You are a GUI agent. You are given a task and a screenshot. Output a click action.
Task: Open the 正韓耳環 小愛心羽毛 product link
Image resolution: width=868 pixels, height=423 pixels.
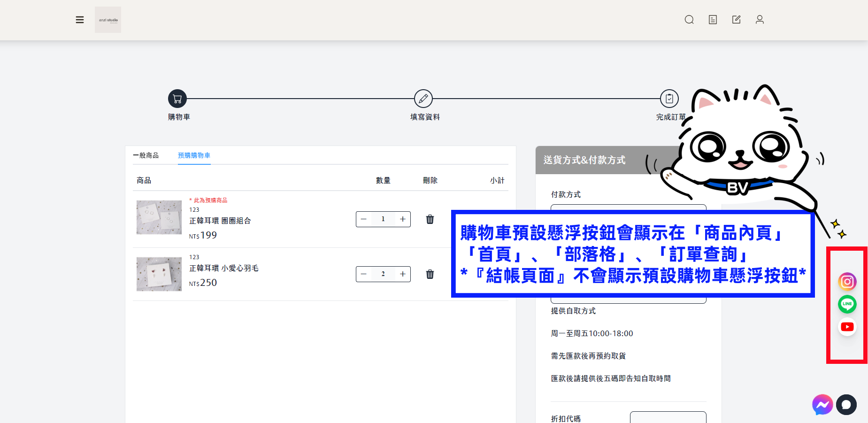[x=224, y=268]
